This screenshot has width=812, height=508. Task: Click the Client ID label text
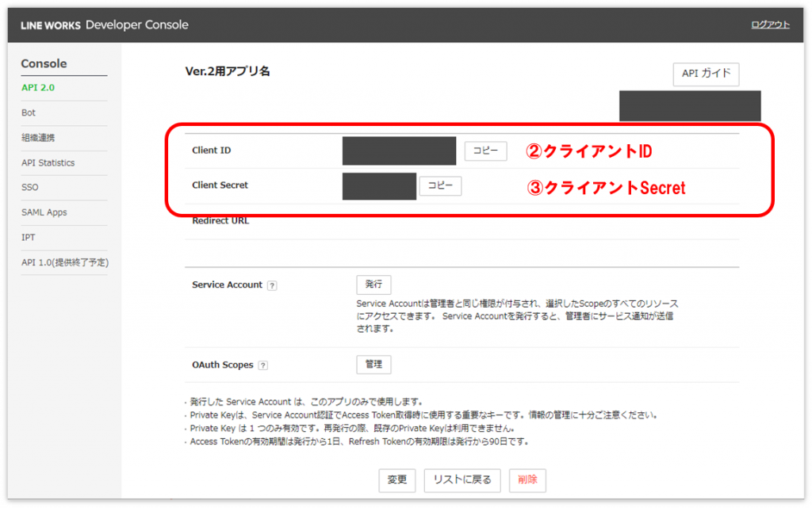211,151
